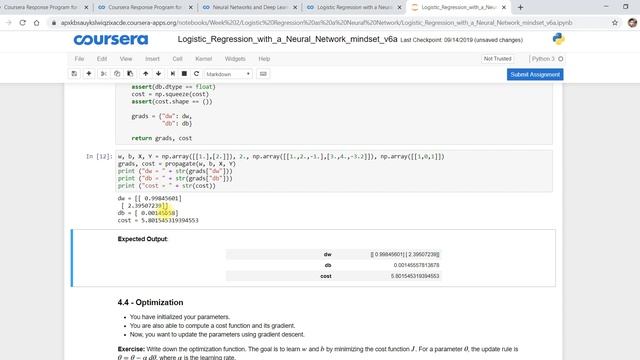Open a new browser tab
The width and height of the screenshot is (640, 360).
coord(520,7)
